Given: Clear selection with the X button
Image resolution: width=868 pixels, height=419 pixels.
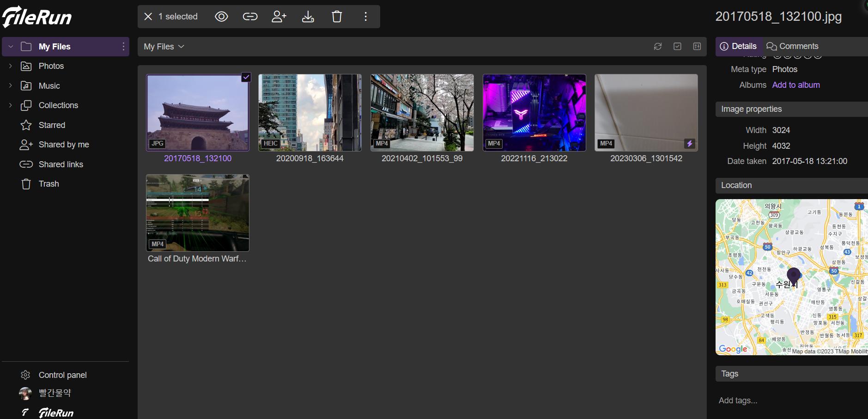Looking at the screenshot, I should [x=148, y=17].
